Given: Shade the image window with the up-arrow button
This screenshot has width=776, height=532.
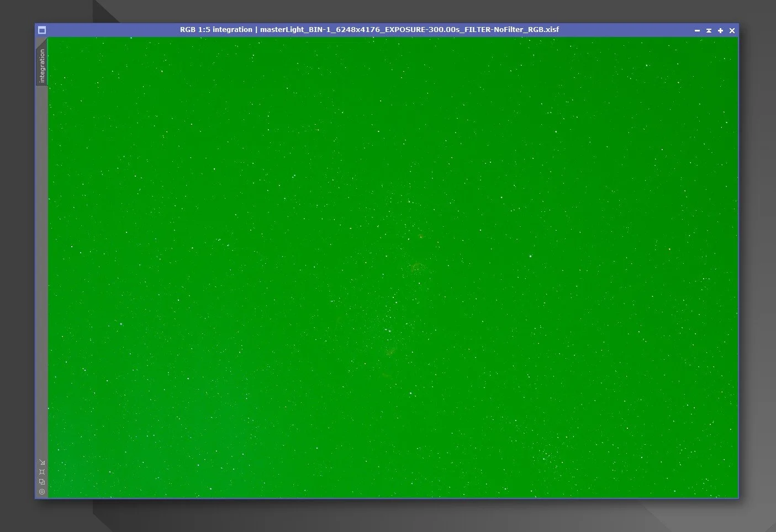Looking at the screenshot, I should pyautogui.click(x=709, y=30).
